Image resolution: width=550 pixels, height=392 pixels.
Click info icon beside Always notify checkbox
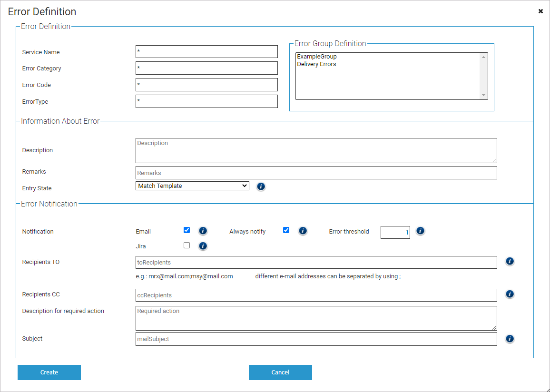coord(303,231)
